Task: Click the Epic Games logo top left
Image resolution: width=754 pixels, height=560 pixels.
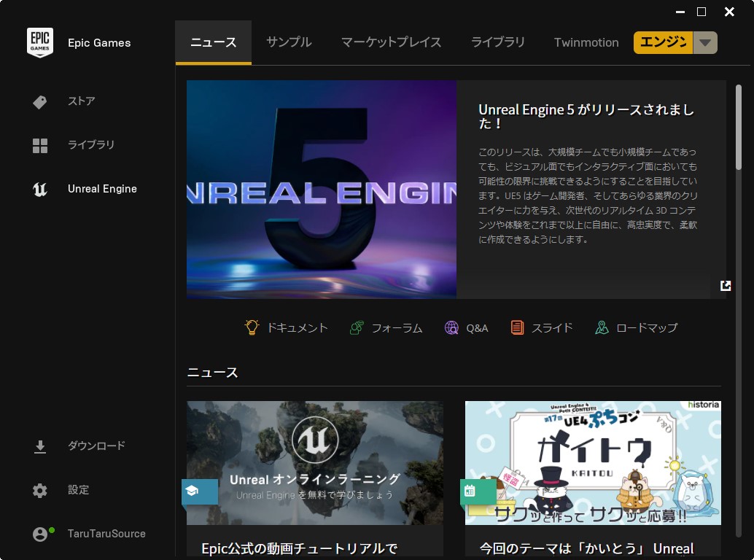Action: (40, 42)
